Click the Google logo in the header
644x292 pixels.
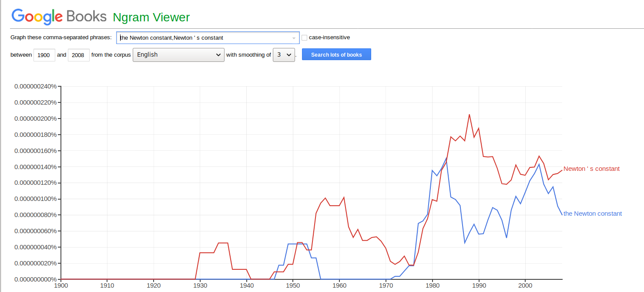point(37,17)
